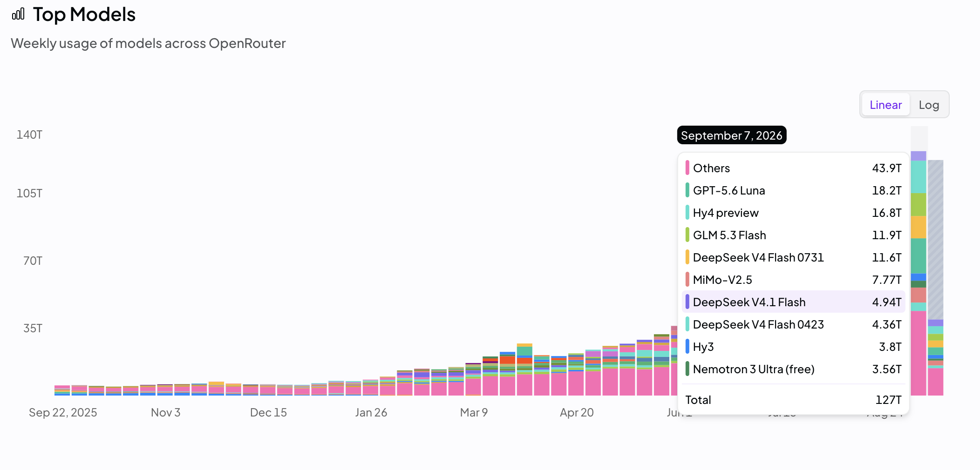This screenshot has width=980, height=470.
Task: Click the GLM 5.3 Flash legend row
Action: (793, 235)
